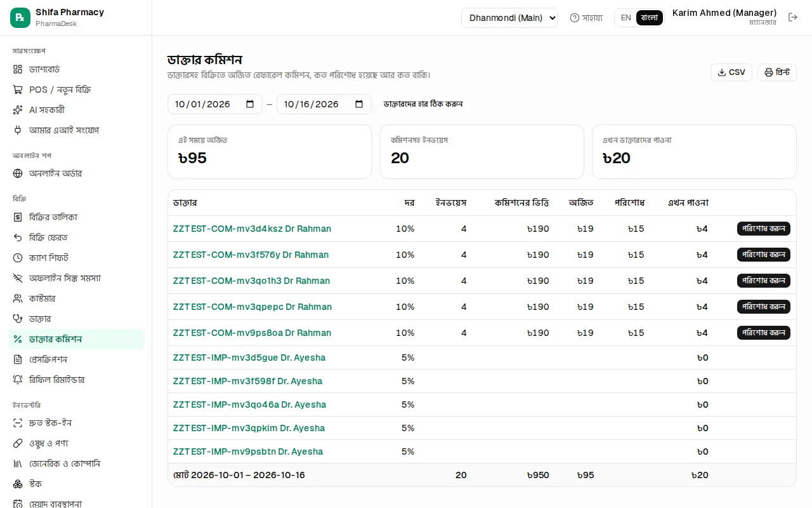Click the logout icon beside Karim Ahmed
Image resolution: width=812 pixels, height=508 pixels.
tap(793, 18)
